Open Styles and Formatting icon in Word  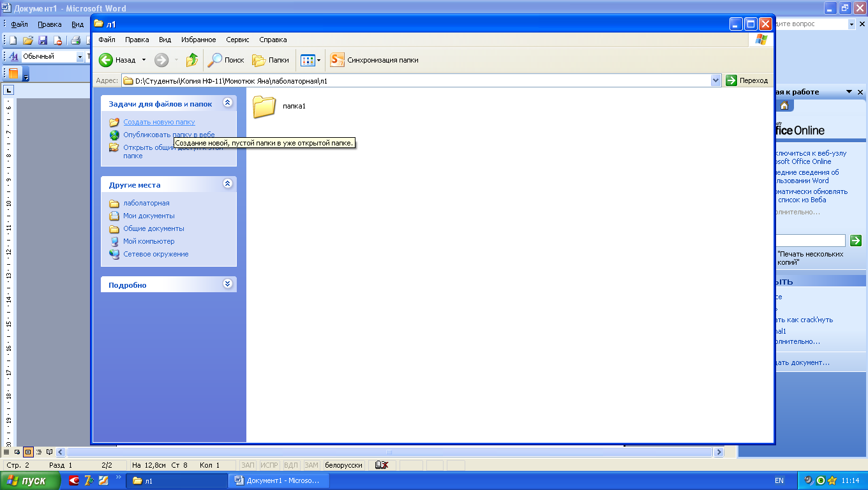pyautogui.click(x=13, y=56)
